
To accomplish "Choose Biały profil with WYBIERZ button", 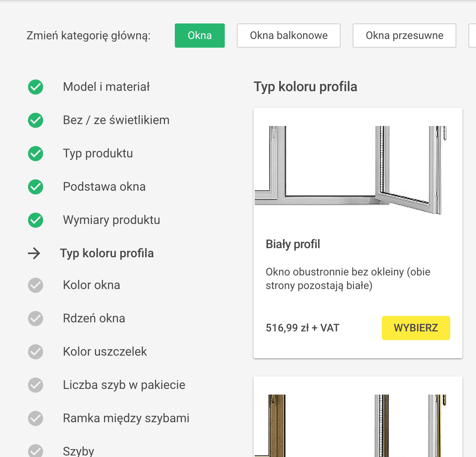I will coord(416,328).
